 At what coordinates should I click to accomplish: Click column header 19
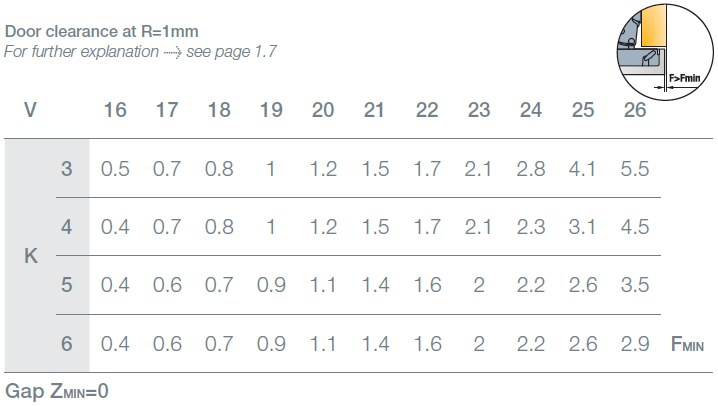pos(271,109)
